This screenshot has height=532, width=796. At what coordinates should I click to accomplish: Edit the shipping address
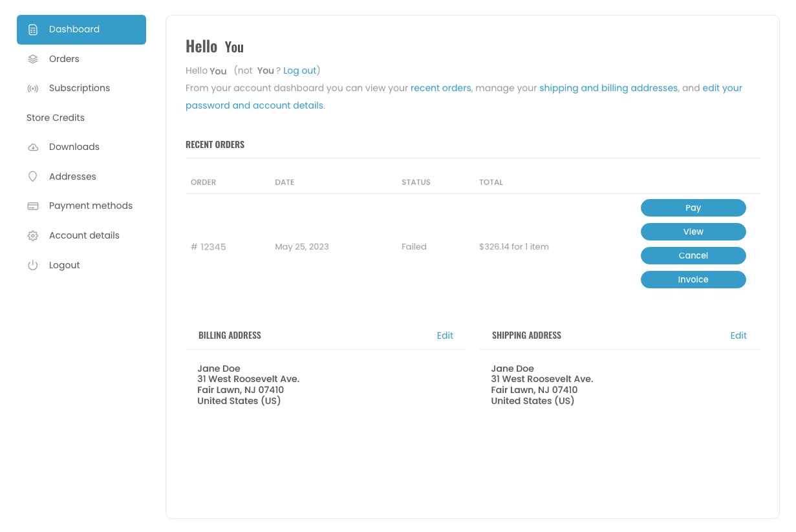click(738, 335)
